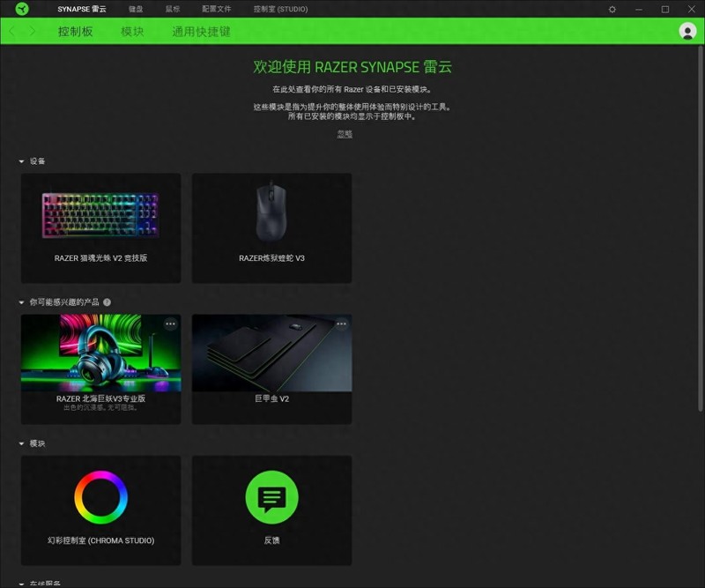The width and height of the screenshot is (705, 588).
Task: Open RAZER 猎魂光蛛 V2 竞技版 keyboard settings
Action: point(100,227)
